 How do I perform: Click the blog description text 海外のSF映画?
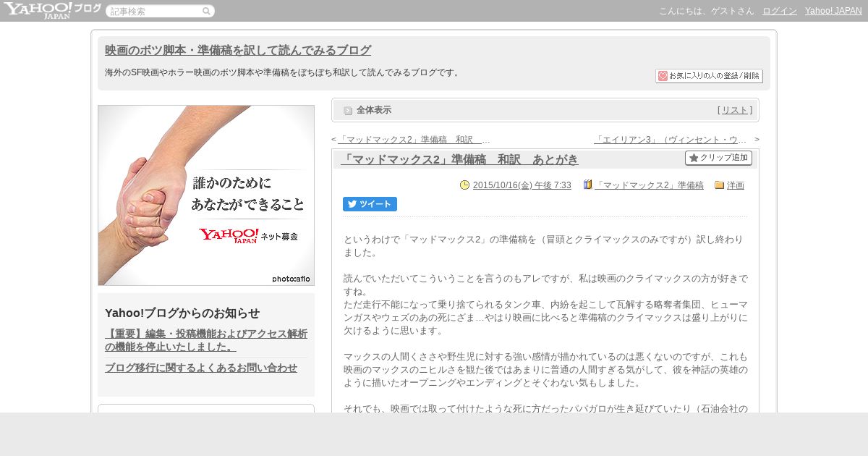(x=282, y=72)
